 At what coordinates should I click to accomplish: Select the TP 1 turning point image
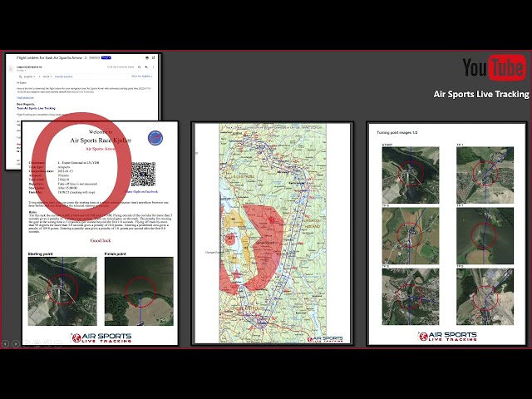point(485,175)
